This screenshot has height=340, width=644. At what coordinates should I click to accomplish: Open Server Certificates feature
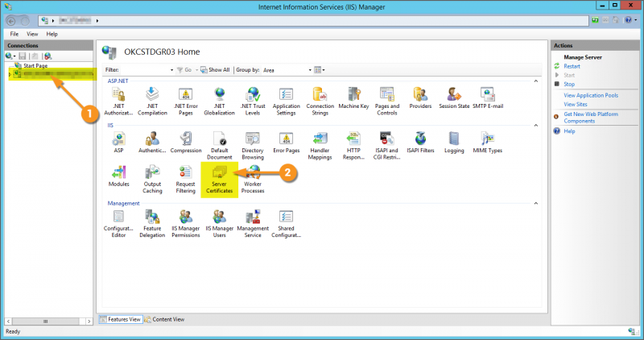tap(219, 179)
